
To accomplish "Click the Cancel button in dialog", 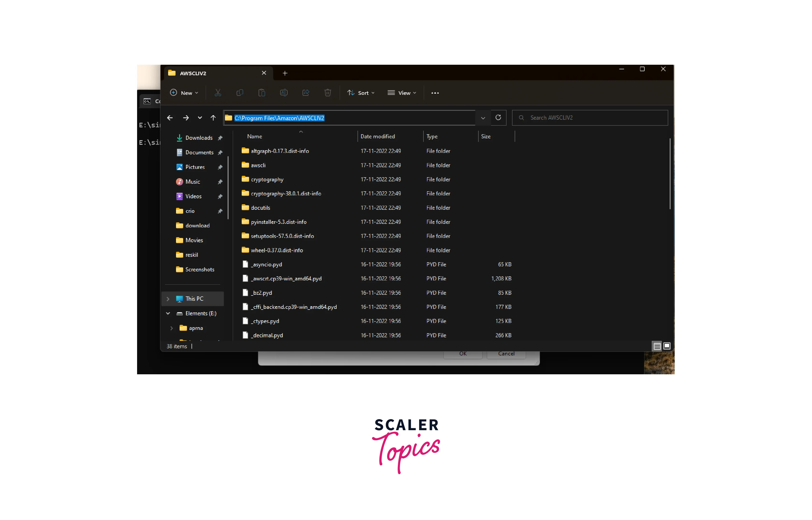I will tap(506, 354).
